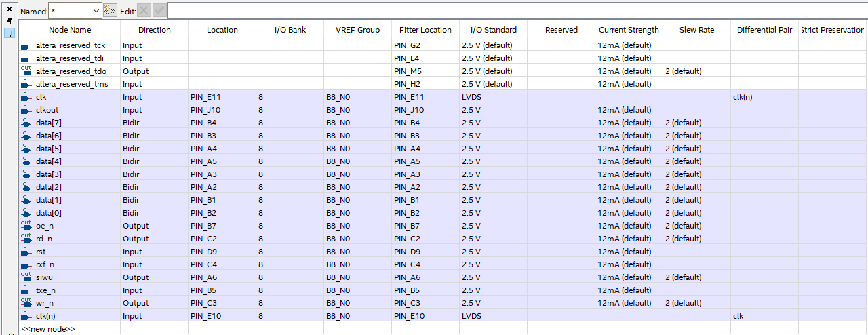
Task: Click the I/O Standard column header
Action: point(493,30)
